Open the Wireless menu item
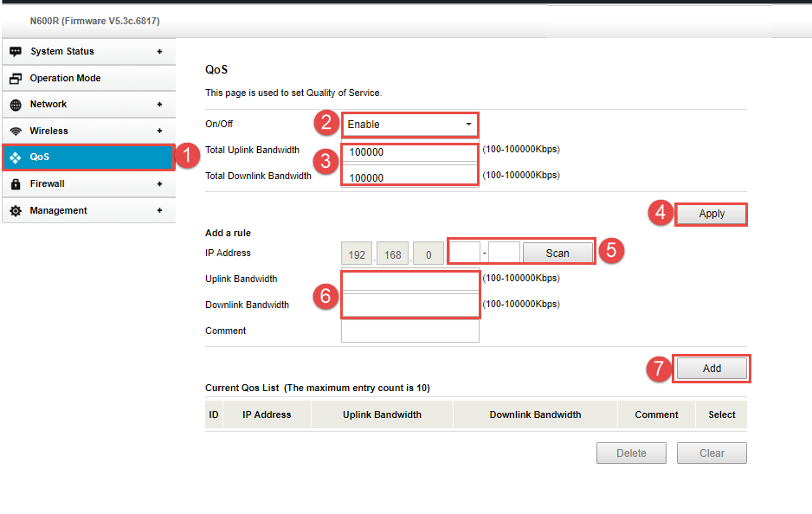This screenshot has height=514, width=812. pos(89,131)
